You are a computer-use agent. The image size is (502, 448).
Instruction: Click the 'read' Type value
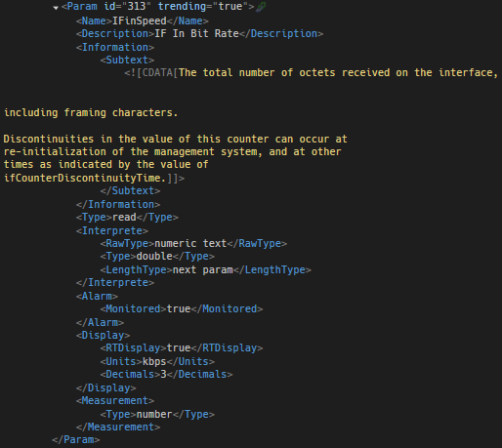click(x=124, y=217)
